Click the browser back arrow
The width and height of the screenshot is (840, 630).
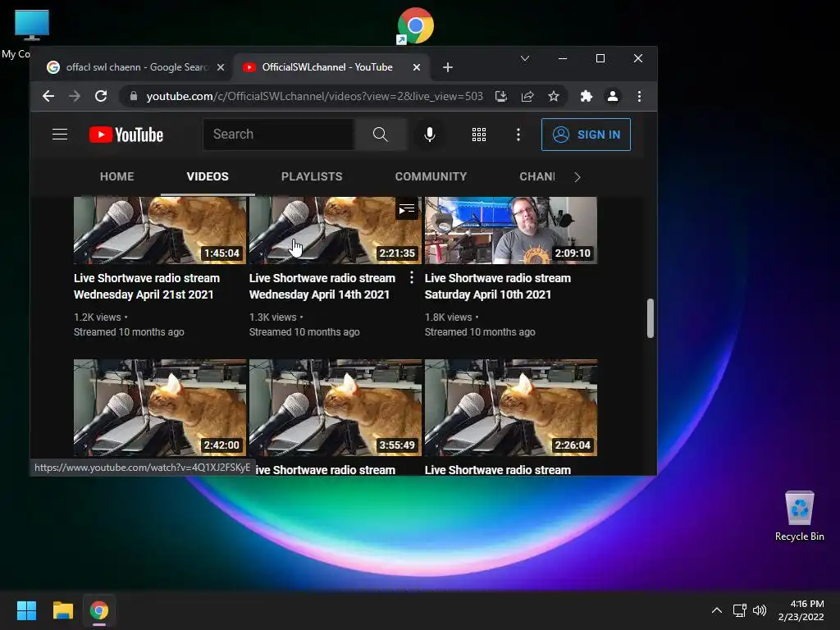coord(48,97)
